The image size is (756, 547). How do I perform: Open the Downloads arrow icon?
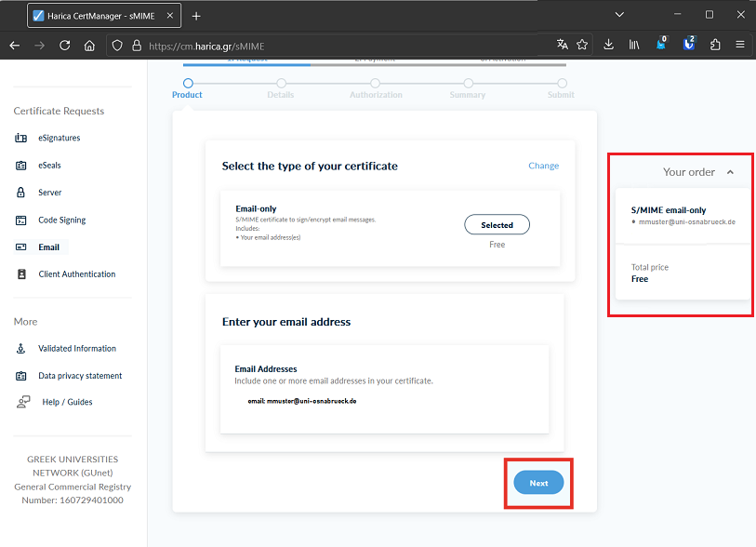[x=608, y=45]
